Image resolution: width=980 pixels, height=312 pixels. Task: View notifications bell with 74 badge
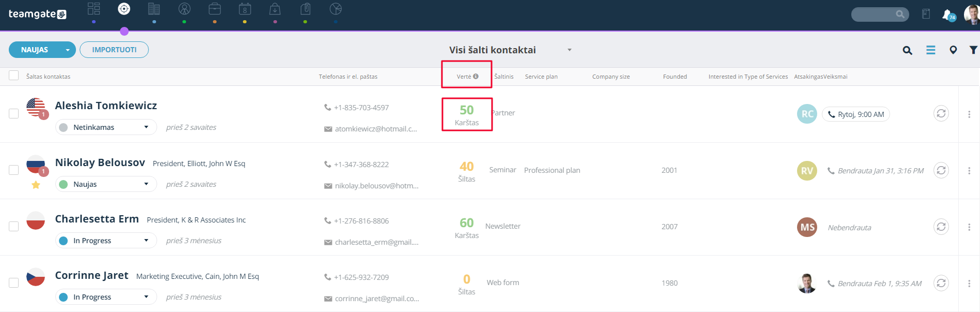click(948, 15)
